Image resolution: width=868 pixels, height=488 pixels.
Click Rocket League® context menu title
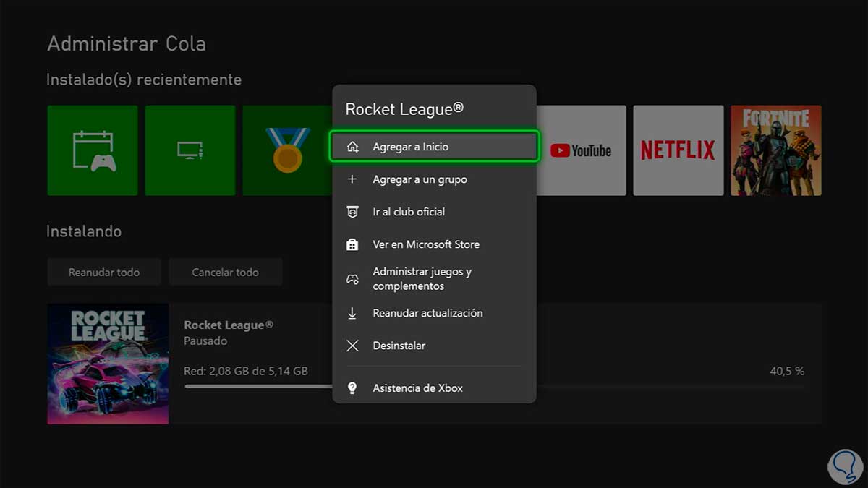coord(404,109)
